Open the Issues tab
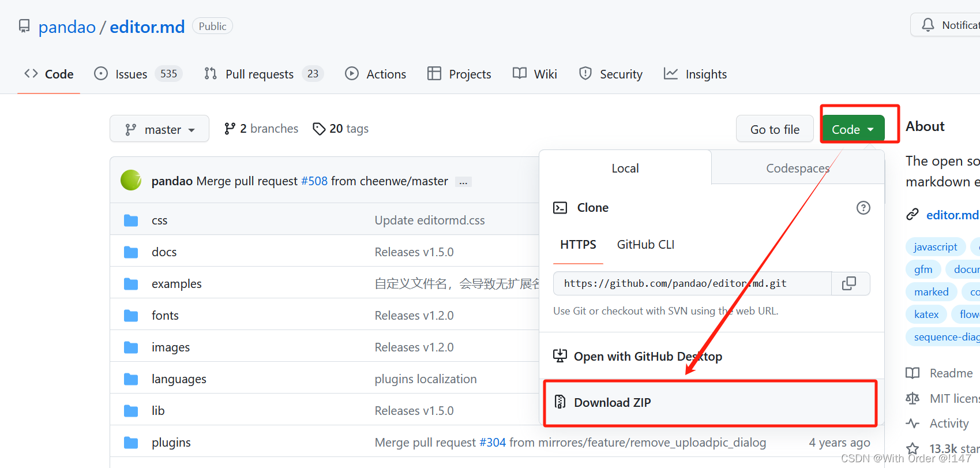Viewport: 980px width, 468px height. click(138, 74)
